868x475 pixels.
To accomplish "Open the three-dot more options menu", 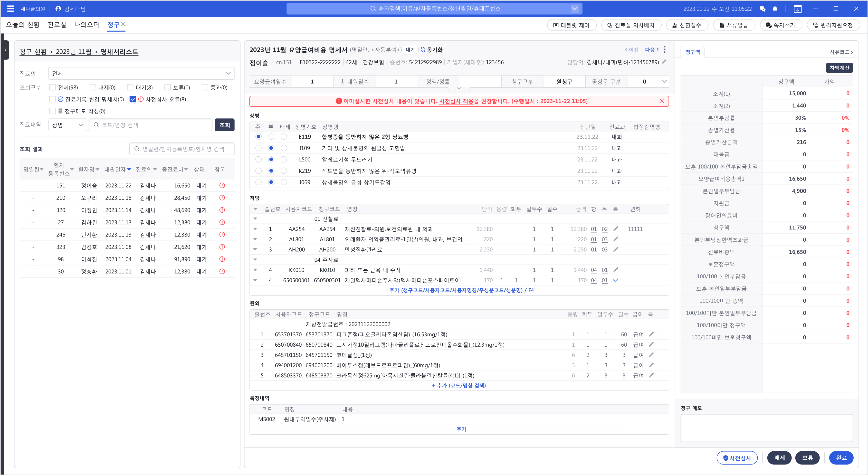I will [664, 50].
